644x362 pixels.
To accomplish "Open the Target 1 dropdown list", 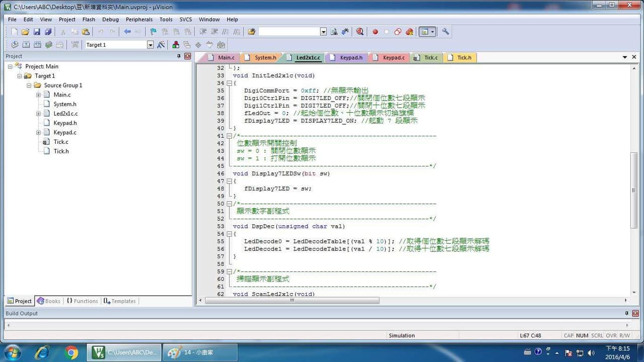I will [150, 45].
